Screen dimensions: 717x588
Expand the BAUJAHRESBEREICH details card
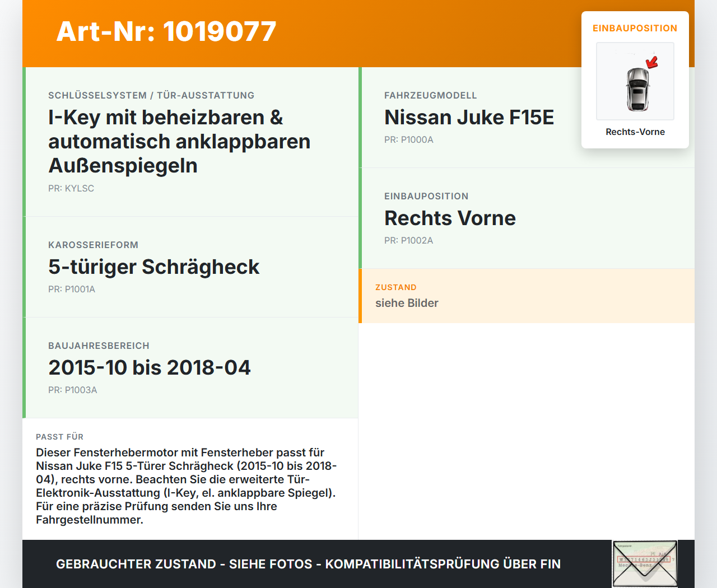[x=190, y=368]
